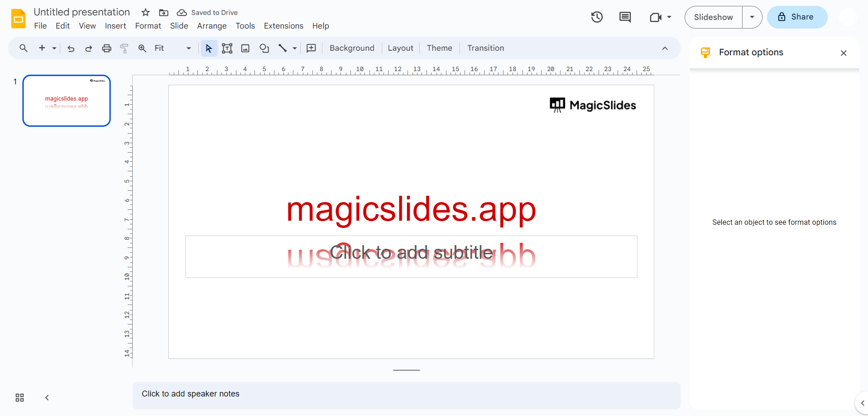Click the move to folder icon

point(164,13)
